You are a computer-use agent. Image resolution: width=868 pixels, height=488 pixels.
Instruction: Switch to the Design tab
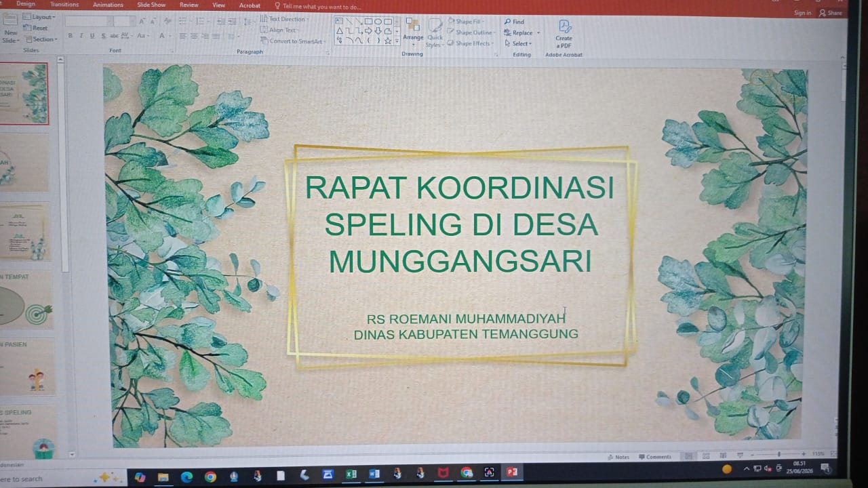point(26,4)
